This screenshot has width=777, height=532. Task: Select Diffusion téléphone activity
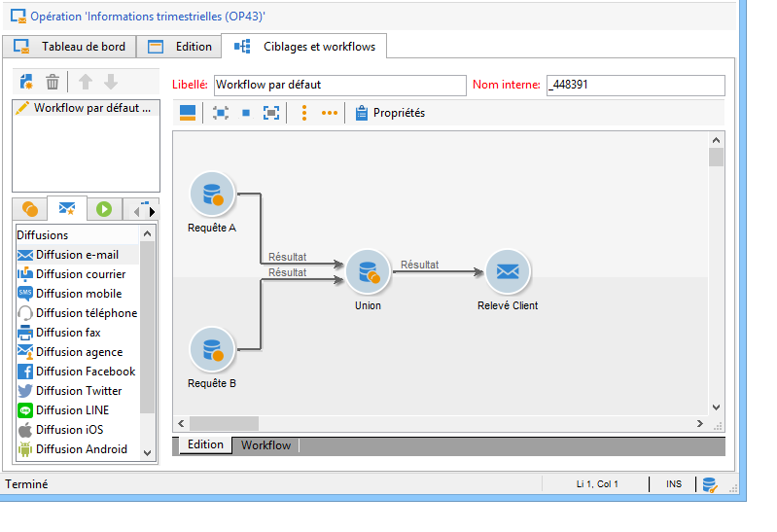tap(78, 313)
